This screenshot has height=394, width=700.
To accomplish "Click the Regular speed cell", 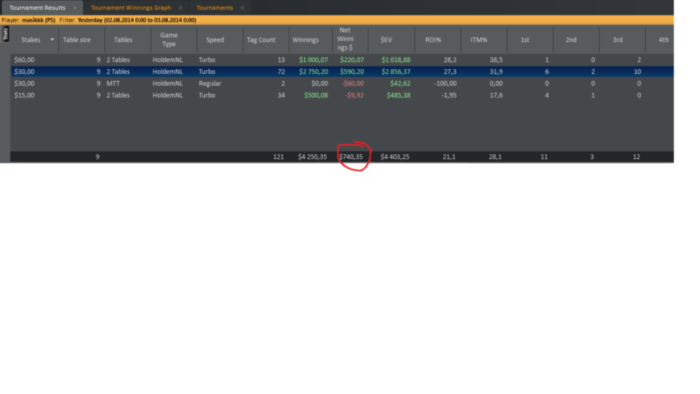I will 210,83.
